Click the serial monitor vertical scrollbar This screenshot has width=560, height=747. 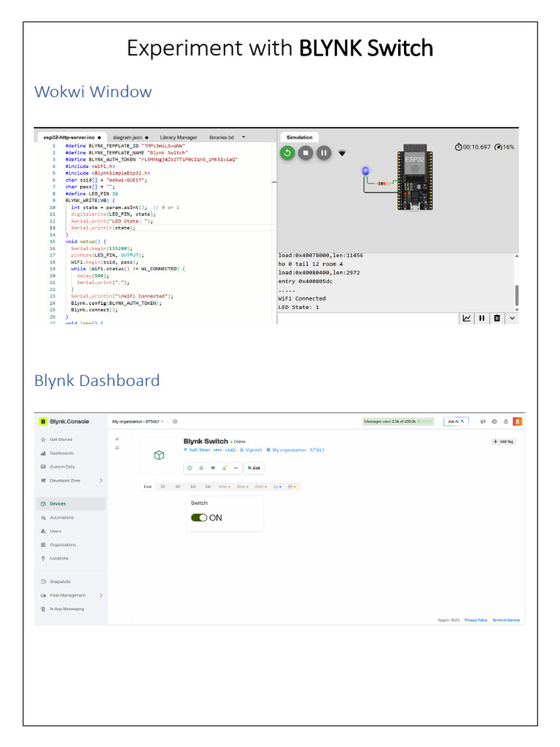point(517,295)
